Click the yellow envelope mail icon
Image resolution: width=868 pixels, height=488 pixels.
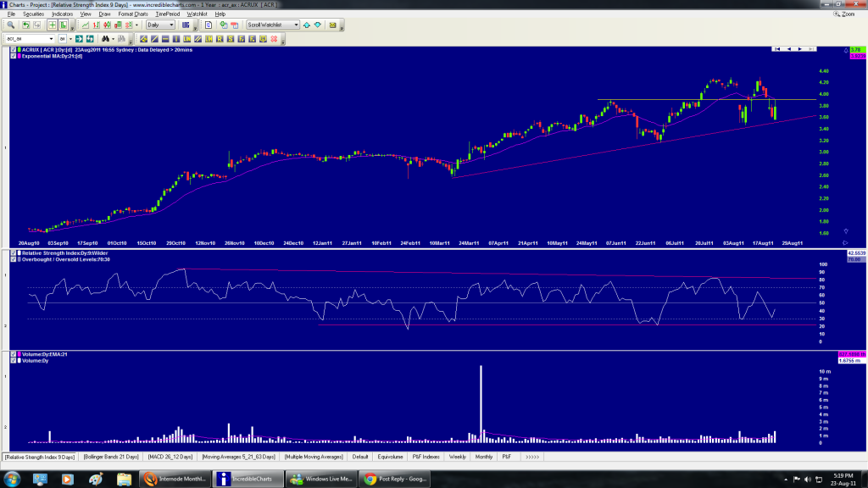pyautogui.click(x=332, y=25)
